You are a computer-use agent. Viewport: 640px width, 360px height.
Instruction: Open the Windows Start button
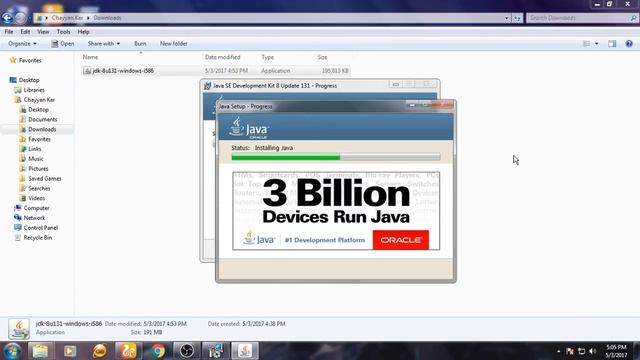12,351
